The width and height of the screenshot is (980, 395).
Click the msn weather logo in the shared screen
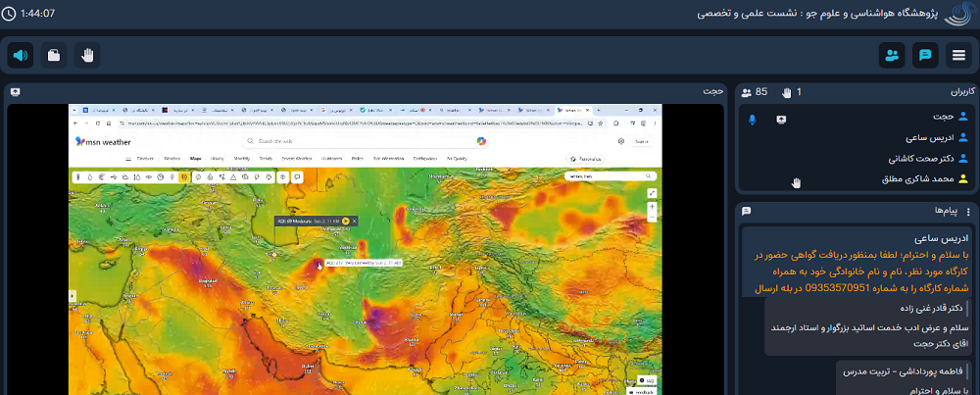103,142
